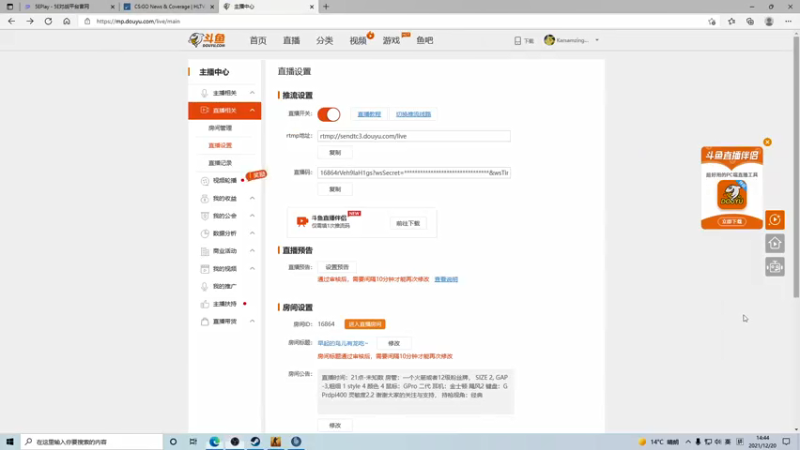Open 主播扶持 in the sidebar
The height and width of the screenshot is (450, 800).
tap(224, 304)
